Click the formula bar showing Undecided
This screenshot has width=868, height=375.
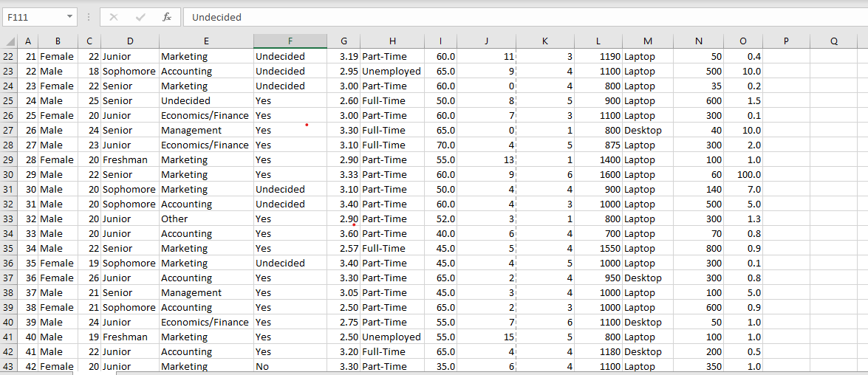tap(524, 17)
